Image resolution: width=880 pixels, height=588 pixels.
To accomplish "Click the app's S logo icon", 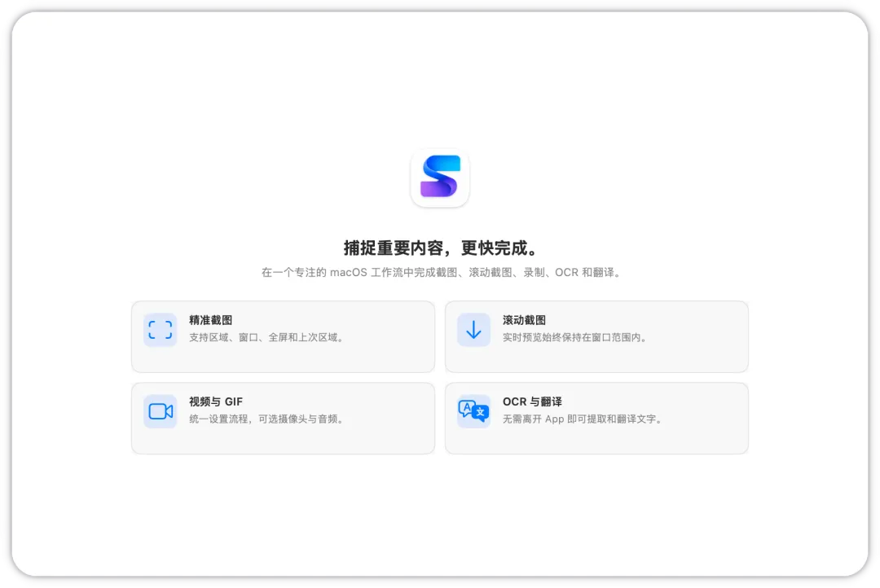I will coord(440,178).
